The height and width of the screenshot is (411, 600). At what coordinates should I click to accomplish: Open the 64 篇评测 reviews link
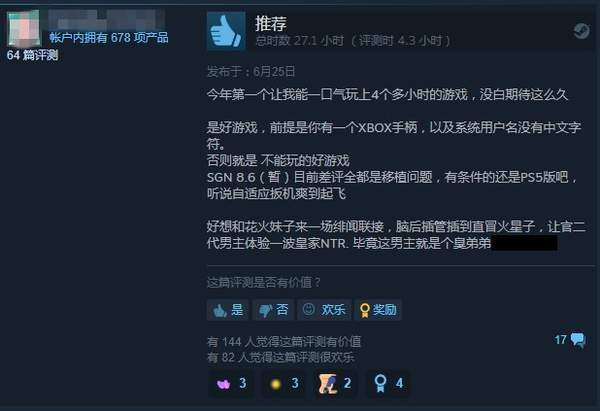[x=33, y=55]
